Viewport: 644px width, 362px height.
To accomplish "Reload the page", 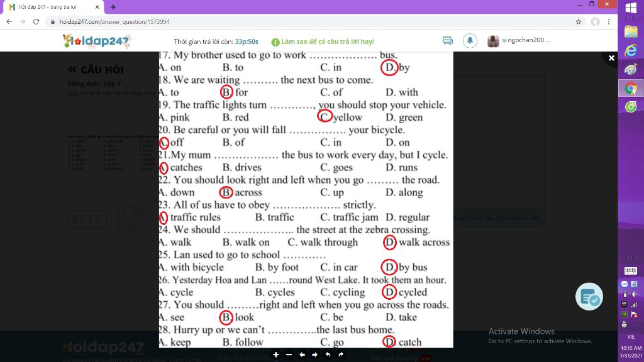I will (36, 22).
